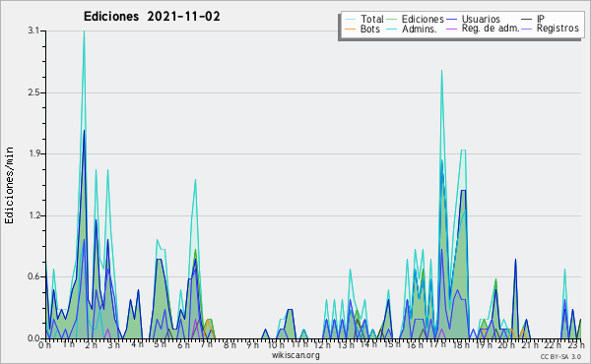
Task: Click the 'Reg. de adm.' legend label
Action: [x=491, y=29]
